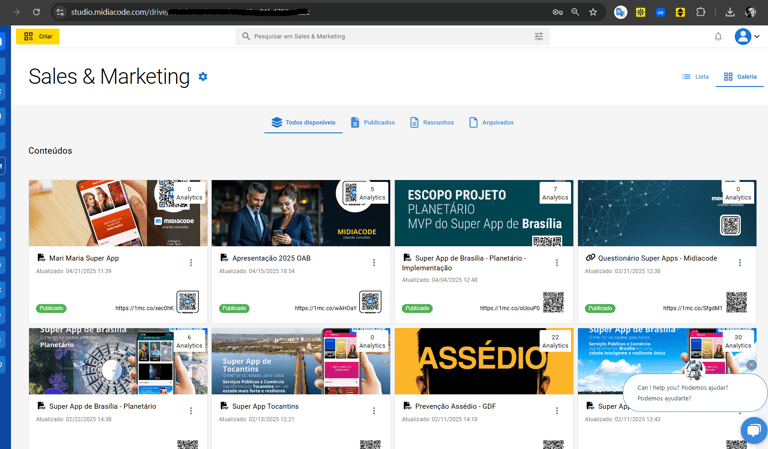The image size is (768, 449).
Task: Select the Publicados tab
Action: point(373,122)
